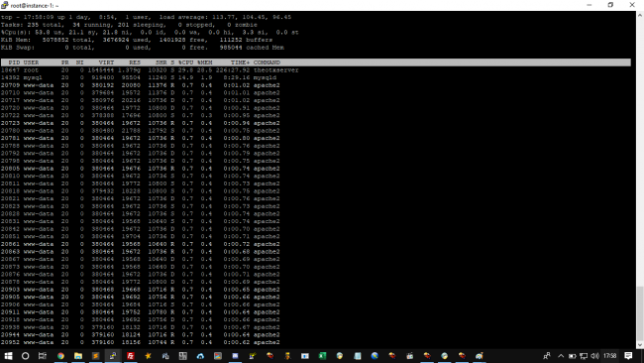Click the top header row with COMMAND
This screenshot has height=363, width=644.
(x=315, y=62)
